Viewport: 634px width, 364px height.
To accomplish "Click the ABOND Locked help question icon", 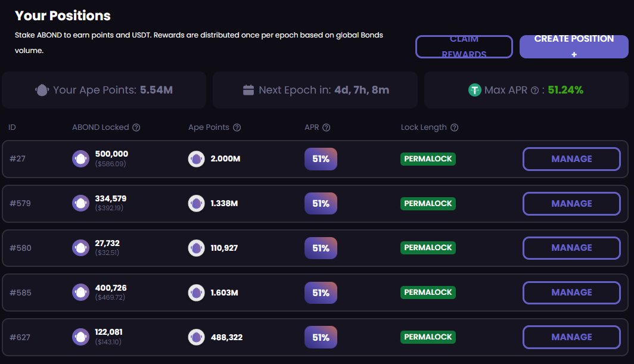I will [x=136, y=127].
